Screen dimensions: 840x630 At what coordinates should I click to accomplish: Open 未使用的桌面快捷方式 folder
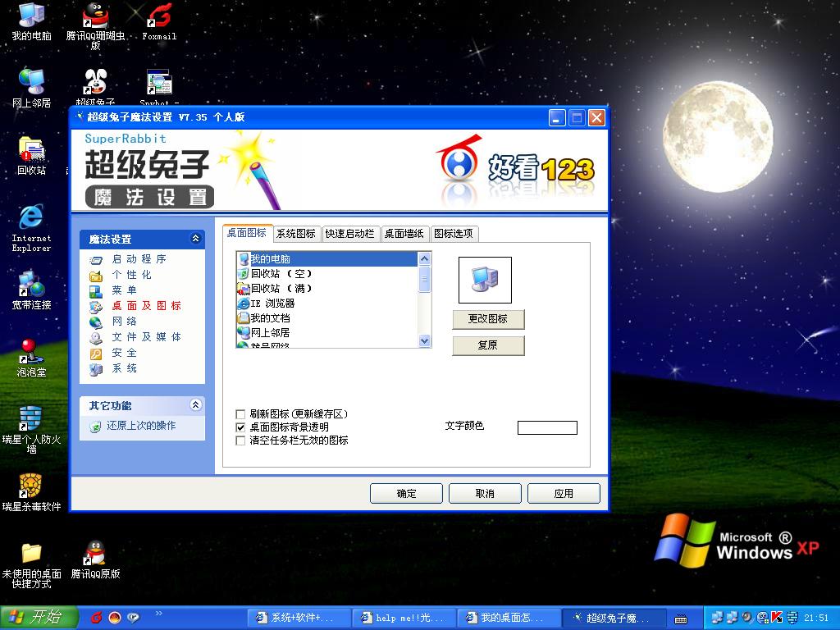click(32, 565)
